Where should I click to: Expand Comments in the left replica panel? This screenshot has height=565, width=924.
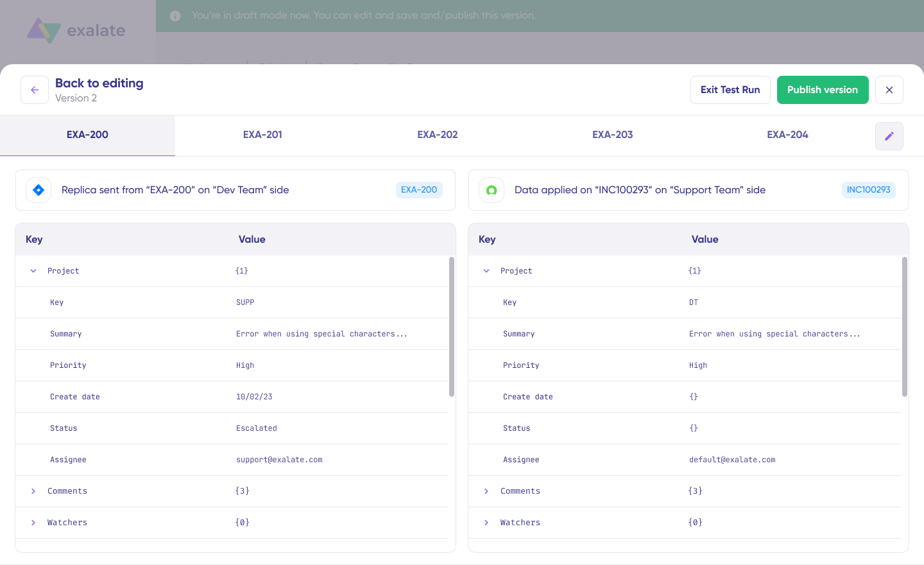[x=33, y=491]
